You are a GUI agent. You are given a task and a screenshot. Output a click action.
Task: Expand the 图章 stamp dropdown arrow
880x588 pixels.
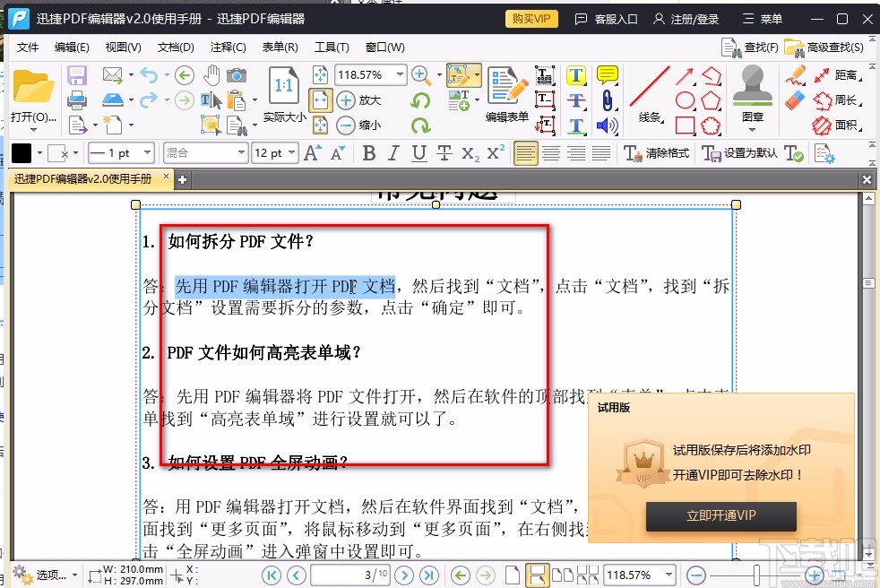(752, 129)
